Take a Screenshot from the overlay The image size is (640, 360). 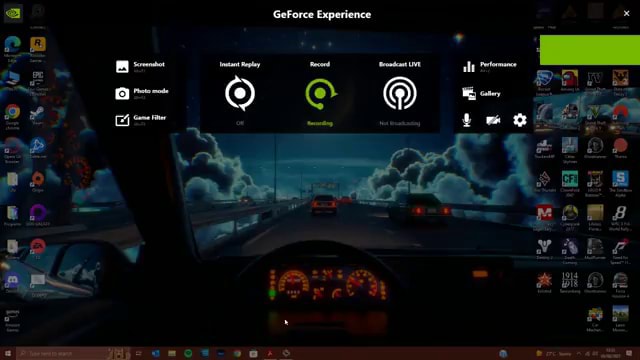click(x=140, y=67)
